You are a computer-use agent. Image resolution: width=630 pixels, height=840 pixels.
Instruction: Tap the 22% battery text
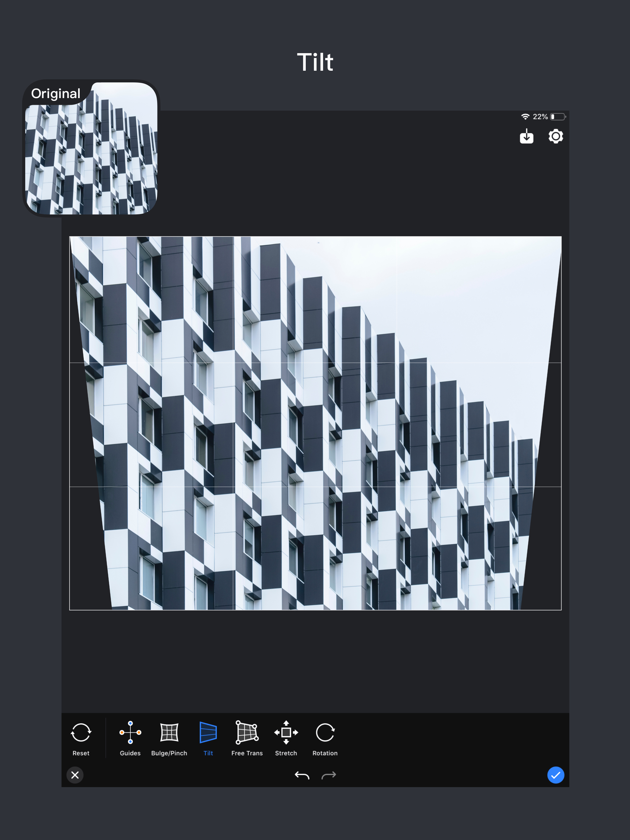(x=540, y=117)
